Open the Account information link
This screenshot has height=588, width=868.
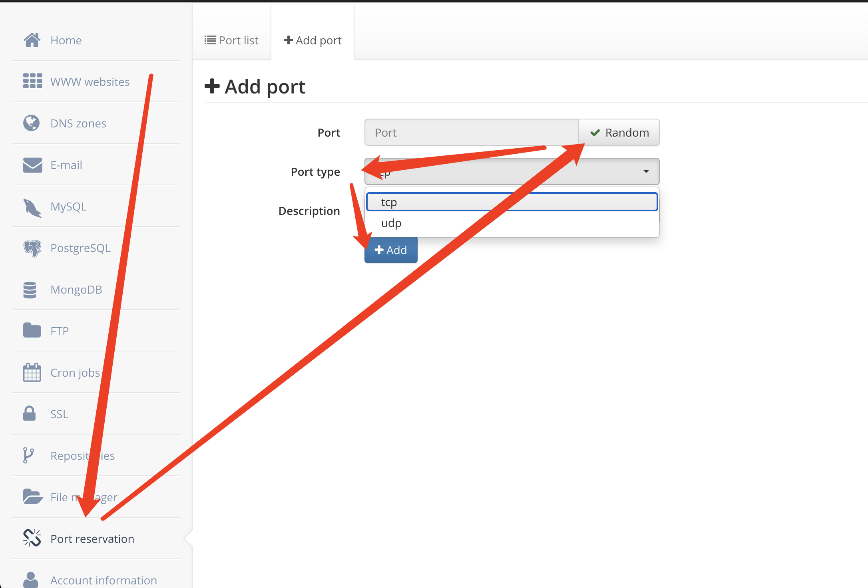(103, 580)
